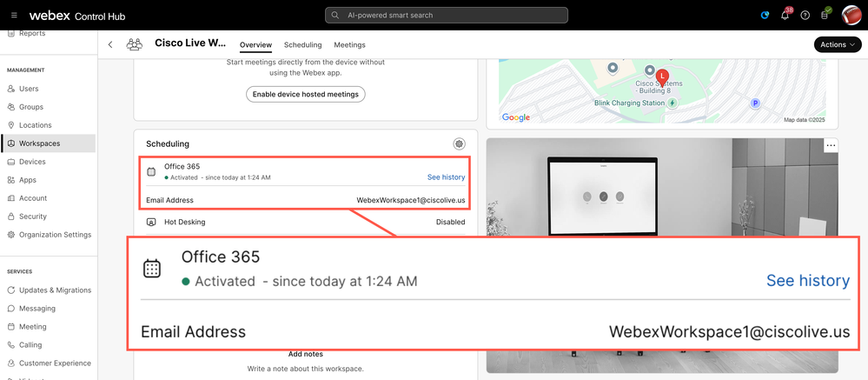Viewport: 868px width, 380px height.
Task: Expand the Actions dropdown button
Action: pos(838,44)
